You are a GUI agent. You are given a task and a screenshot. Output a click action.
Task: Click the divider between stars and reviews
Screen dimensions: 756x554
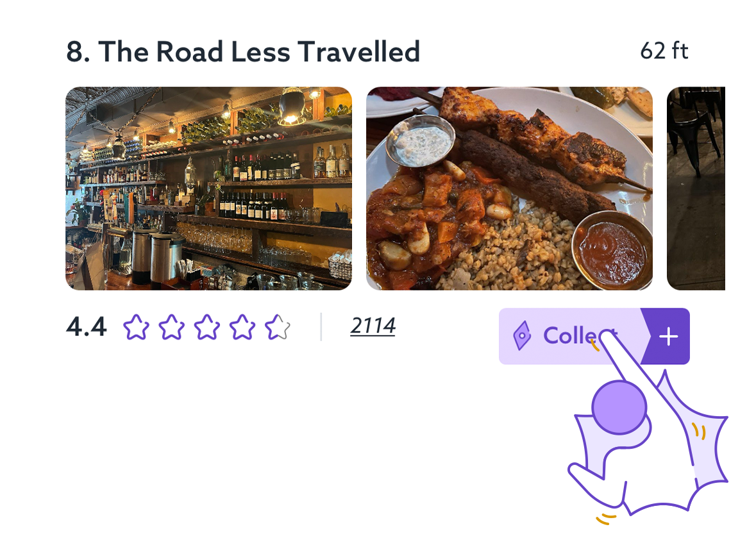(321, 327)
